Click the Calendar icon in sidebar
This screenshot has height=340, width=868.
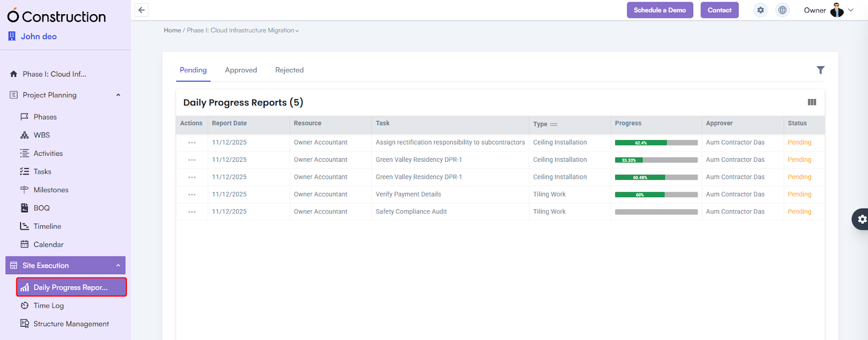(24, 244)
